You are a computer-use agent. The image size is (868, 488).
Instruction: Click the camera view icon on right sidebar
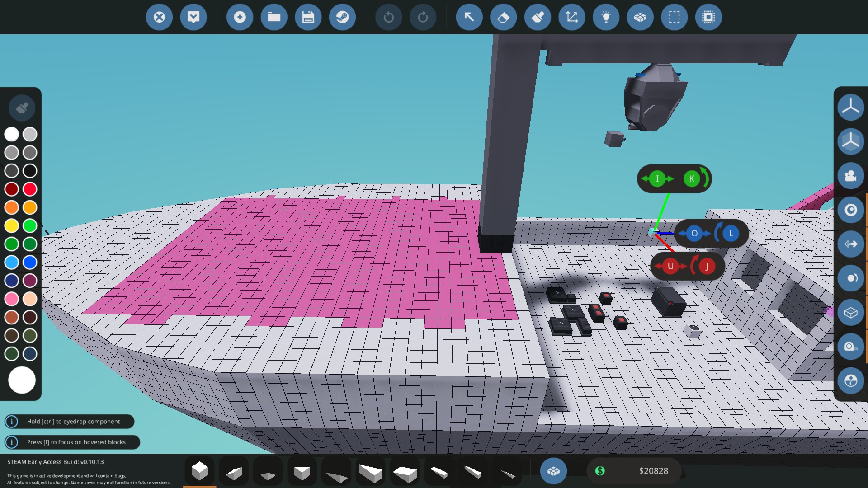click(851, 176)
